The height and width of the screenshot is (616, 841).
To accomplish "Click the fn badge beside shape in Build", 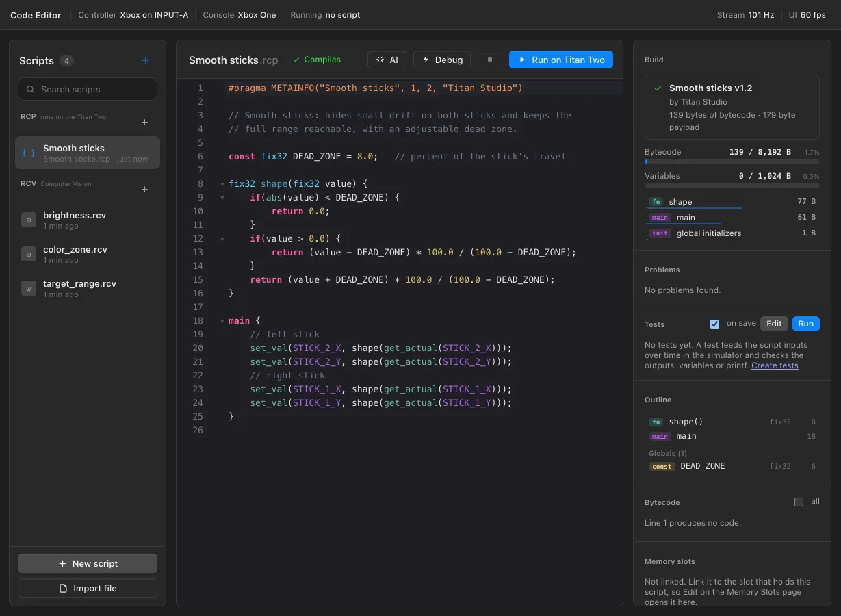I will [656, 202].
